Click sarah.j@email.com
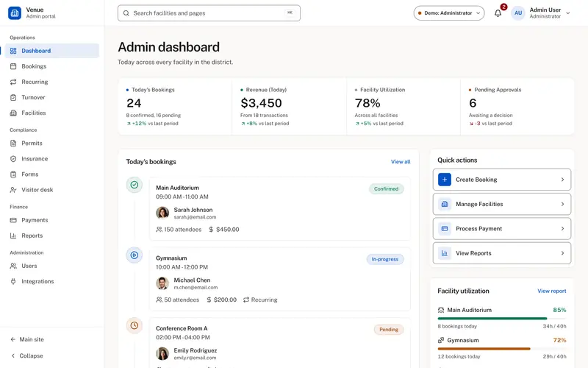Image resolution: width=588 pixels, height=368 pixels. [195, 217]
